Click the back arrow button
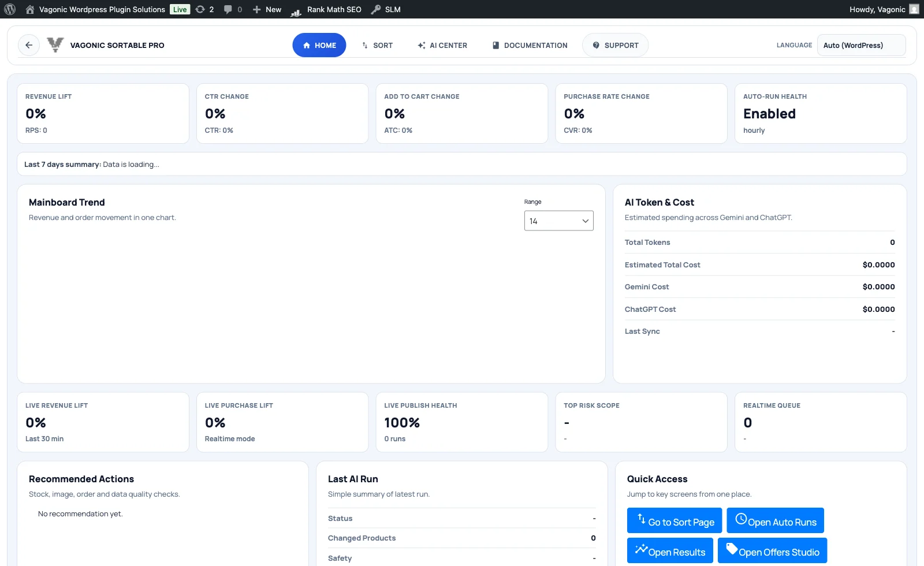 [29, 45]
